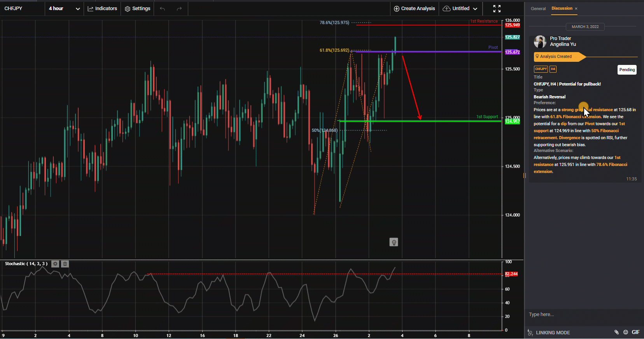
Task: Click the 'Type here...' message field
Action: (x=583, y=315)
